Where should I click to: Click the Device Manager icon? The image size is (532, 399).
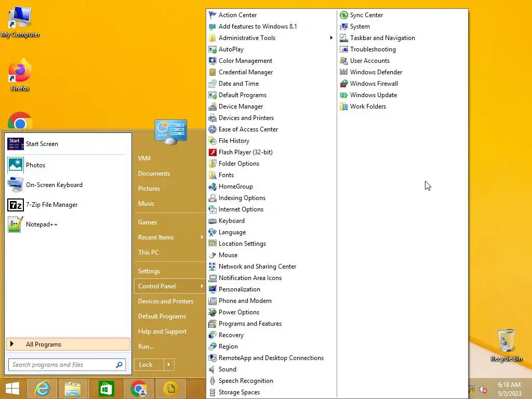point(212,107)
